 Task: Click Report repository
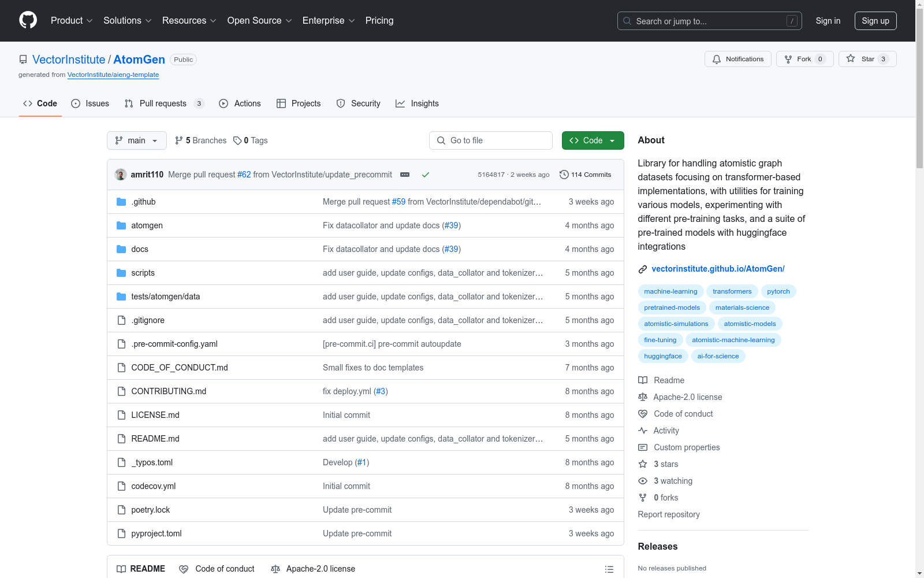click(669, 514)
